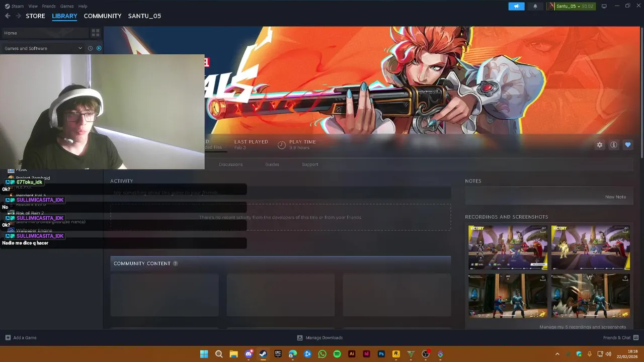Click Friends & Chat label
This screenshot has width=644, height=362.
617,338
